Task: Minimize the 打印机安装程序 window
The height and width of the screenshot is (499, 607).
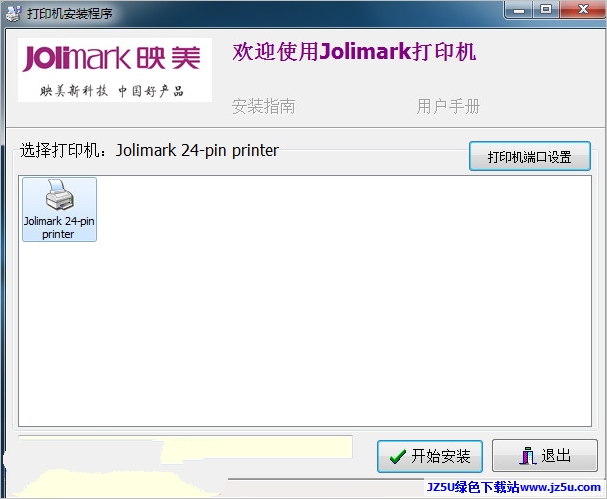Action: [519, 10]
